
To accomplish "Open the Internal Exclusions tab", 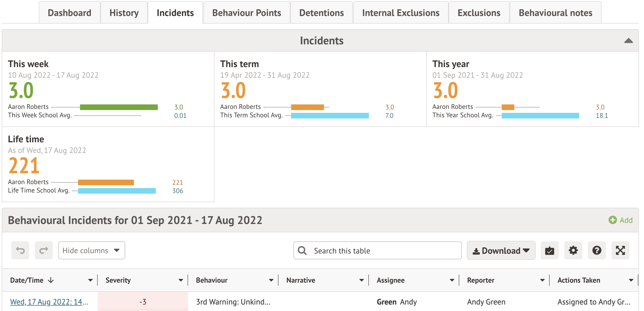I will (x=401, y=13).
